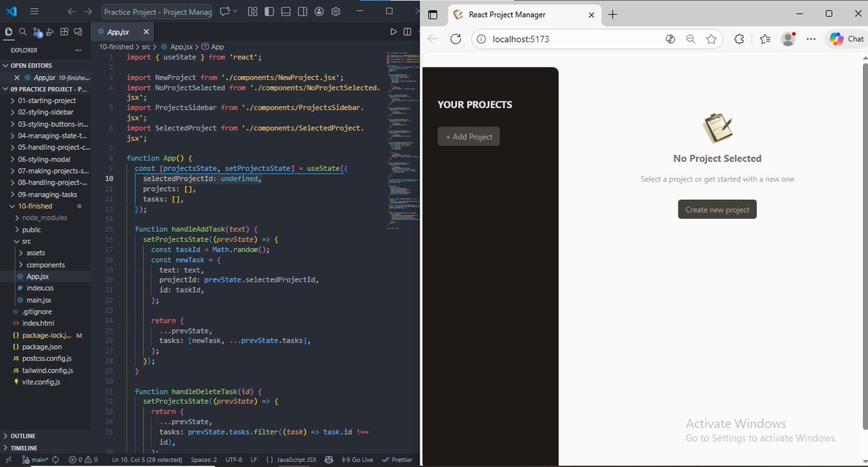Open the Run and Debug panel
This screenshot has width=868, height=467.
(49, 31)
